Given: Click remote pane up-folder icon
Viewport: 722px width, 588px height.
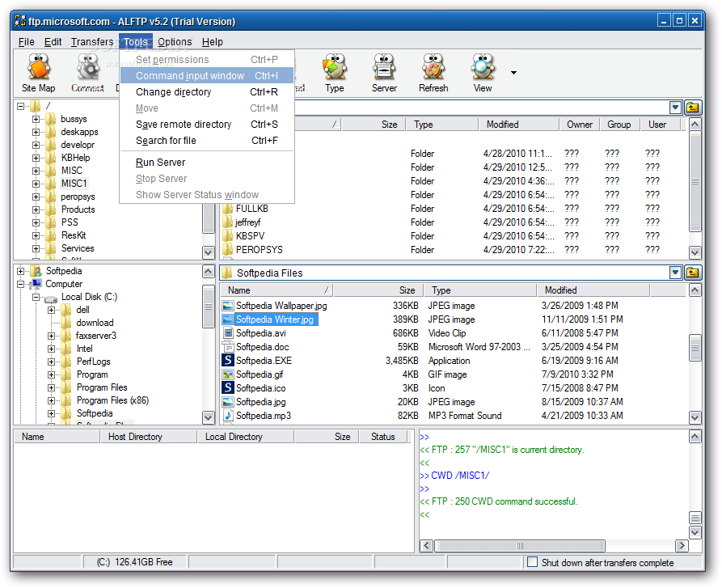Looking at the screenshot, I should (x=693, y=108).
